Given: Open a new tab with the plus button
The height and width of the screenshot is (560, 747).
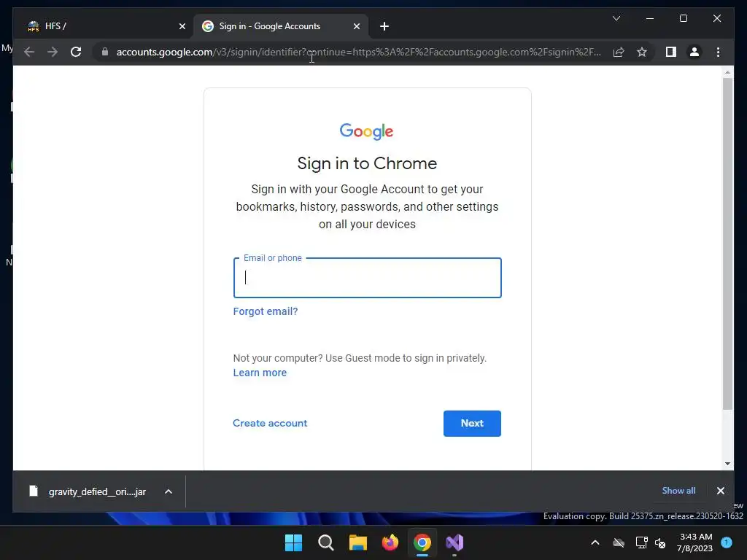Looking at the screenshot, I should (384, 26).
